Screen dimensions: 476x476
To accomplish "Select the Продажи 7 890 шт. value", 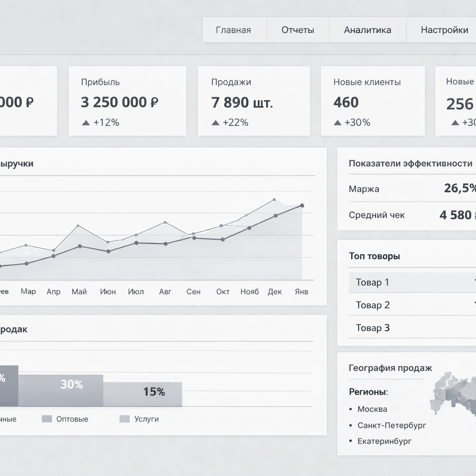I will coord(242,102).
